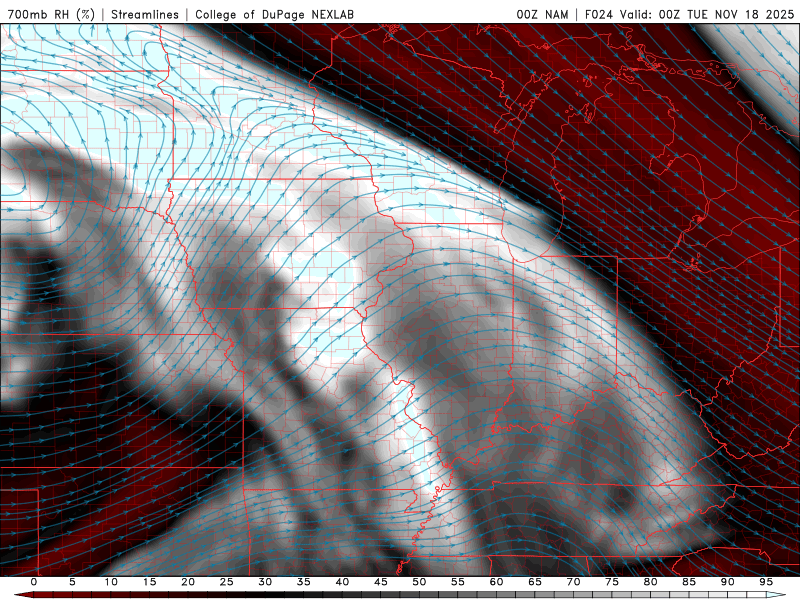Click the '5' label on the RH scale
The width and height of the screenshot is (800, 600).
click(72, 582)
